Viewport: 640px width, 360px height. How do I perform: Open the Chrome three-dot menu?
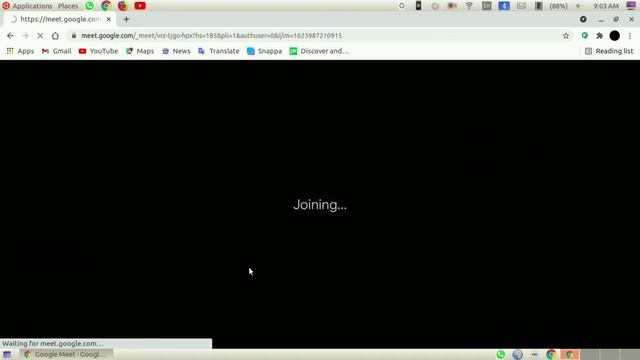[x=630, y=36]
